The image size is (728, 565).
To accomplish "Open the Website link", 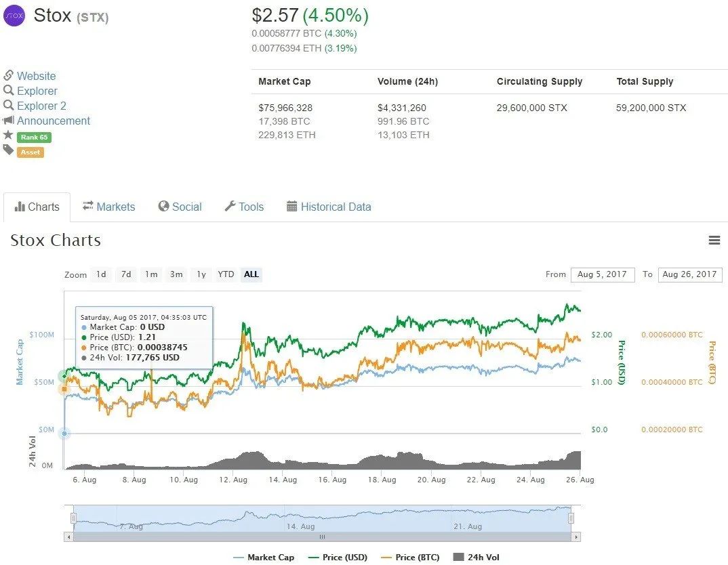I will pyautogui.click(x=36, y=76).
